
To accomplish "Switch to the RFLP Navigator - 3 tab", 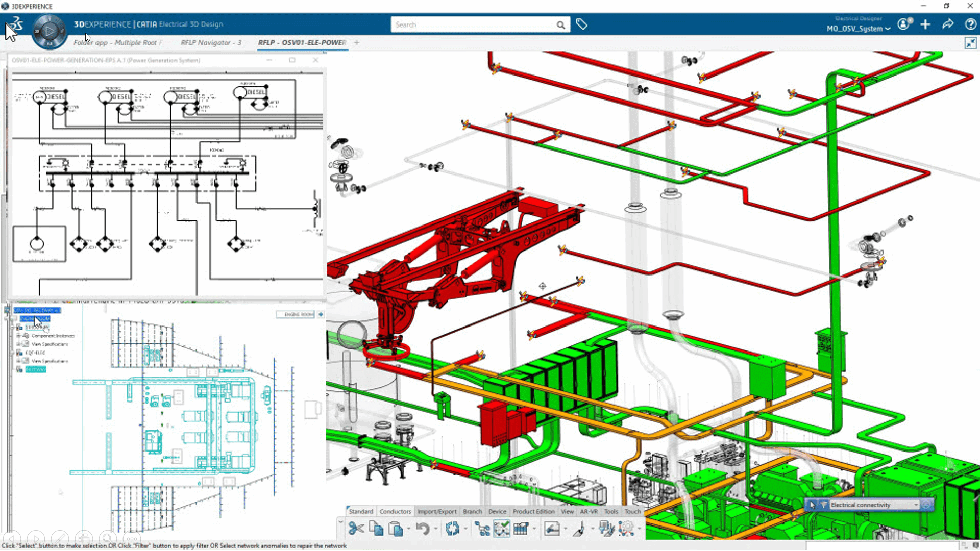I will [211, 42].
